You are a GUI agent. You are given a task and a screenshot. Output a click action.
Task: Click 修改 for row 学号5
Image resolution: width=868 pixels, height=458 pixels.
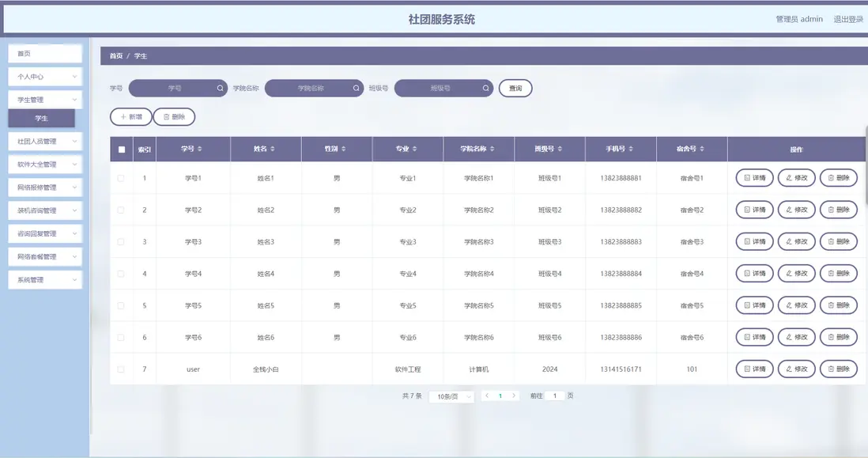[797, 305]
